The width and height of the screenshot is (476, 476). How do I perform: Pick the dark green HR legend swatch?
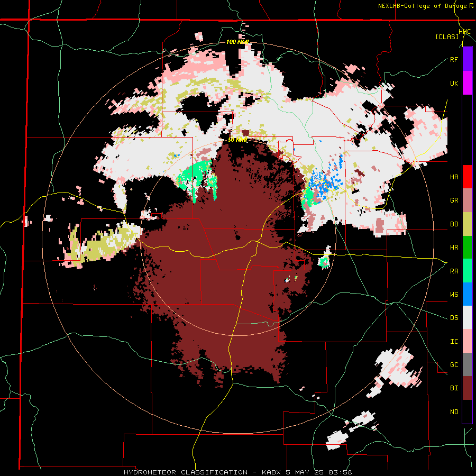tap(467, 247)
